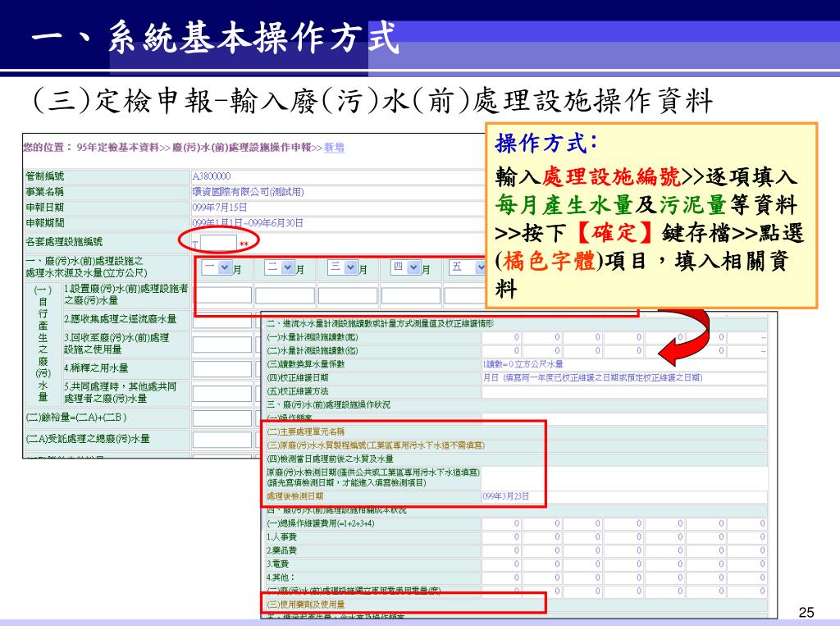Open the 四月 month dropdown

405,267
